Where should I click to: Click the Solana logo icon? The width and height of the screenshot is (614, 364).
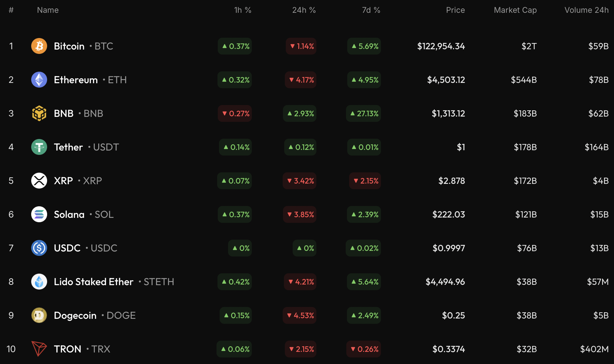point(39,214)
